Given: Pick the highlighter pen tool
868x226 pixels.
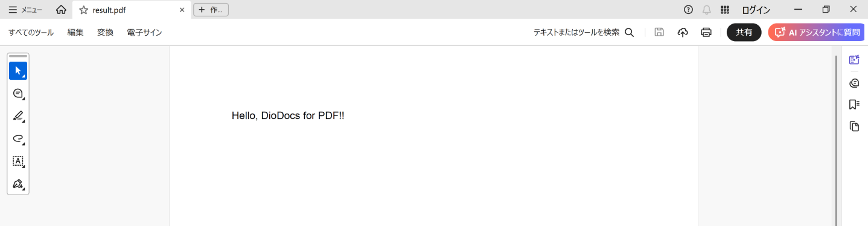Looking at the screenshot, I should [x=18, y=116].
